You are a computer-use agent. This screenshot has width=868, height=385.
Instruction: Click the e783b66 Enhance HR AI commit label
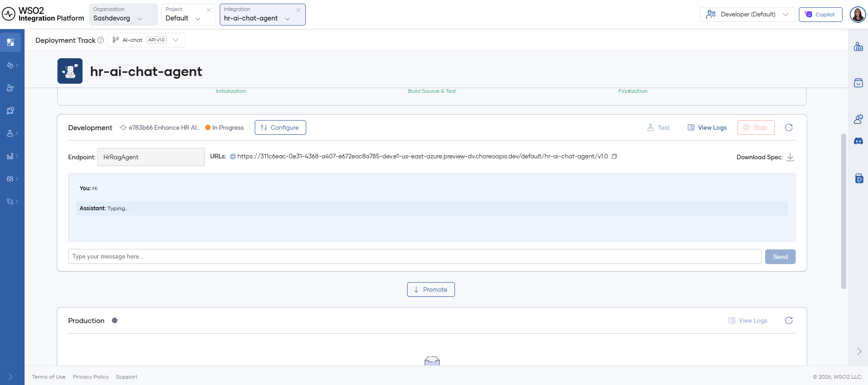pyautogui.click(x=164, y=127)
